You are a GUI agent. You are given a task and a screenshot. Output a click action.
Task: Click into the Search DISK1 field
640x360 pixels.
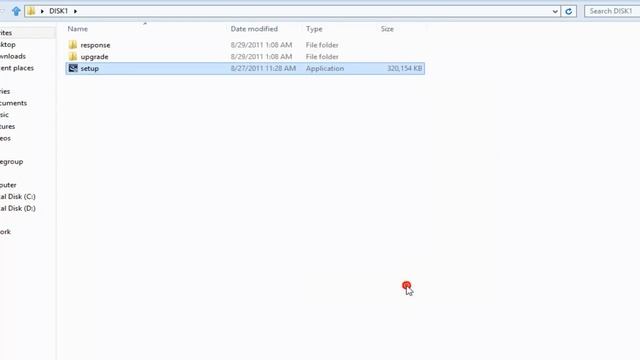[612, 11]
